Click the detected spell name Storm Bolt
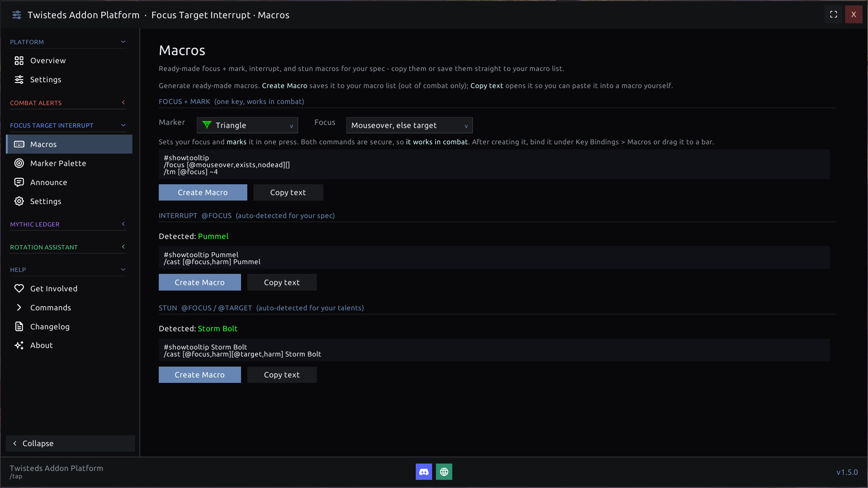Viewport: 868px width, 488px height. pos(218,329)
